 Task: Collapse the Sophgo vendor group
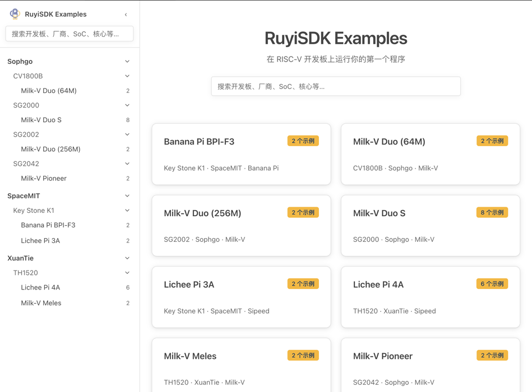[x=127, y=62]
